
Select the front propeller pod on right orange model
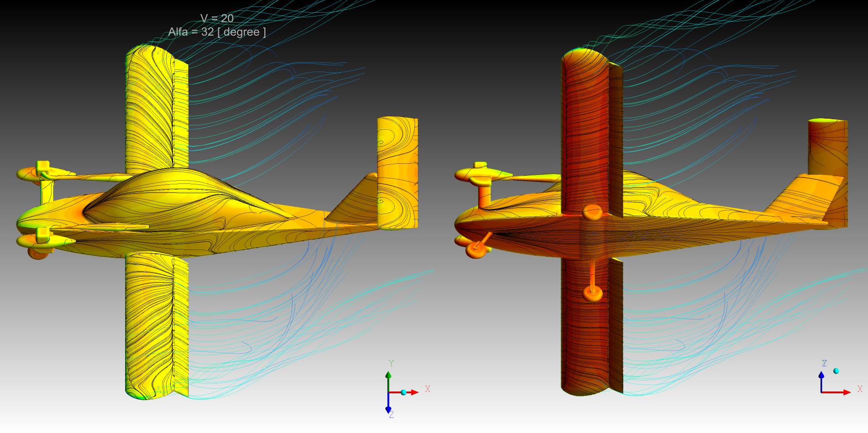(477, 172)
